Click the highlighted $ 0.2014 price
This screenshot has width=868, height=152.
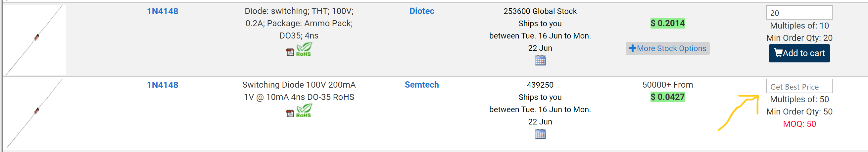pyautogui.click(x=667, y=23)
